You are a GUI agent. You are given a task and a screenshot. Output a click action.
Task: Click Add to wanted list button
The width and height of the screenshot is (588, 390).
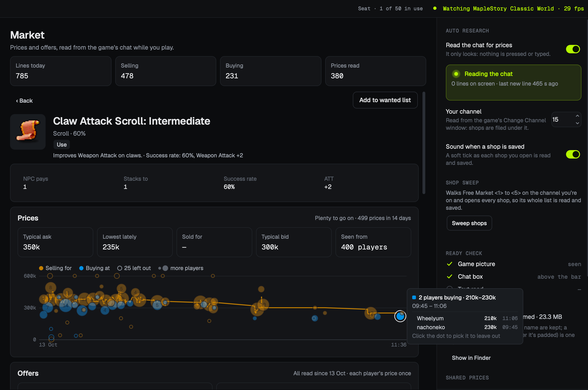pyautogui.click(x=385, y=100)
